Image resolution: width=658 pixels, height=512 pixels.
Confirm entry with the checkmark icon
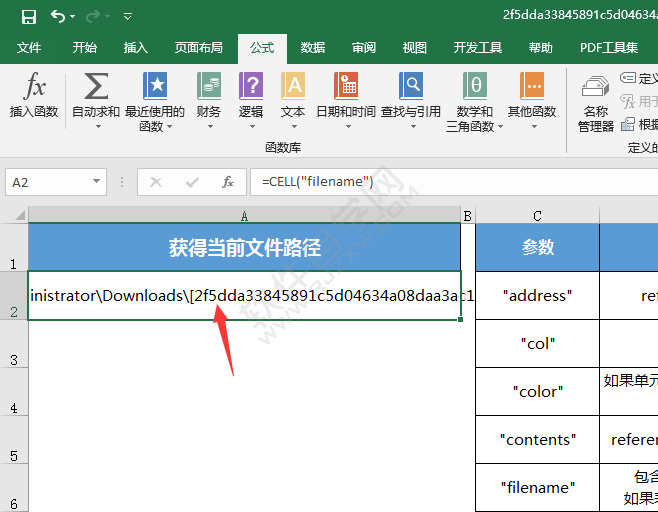[192, 182]
